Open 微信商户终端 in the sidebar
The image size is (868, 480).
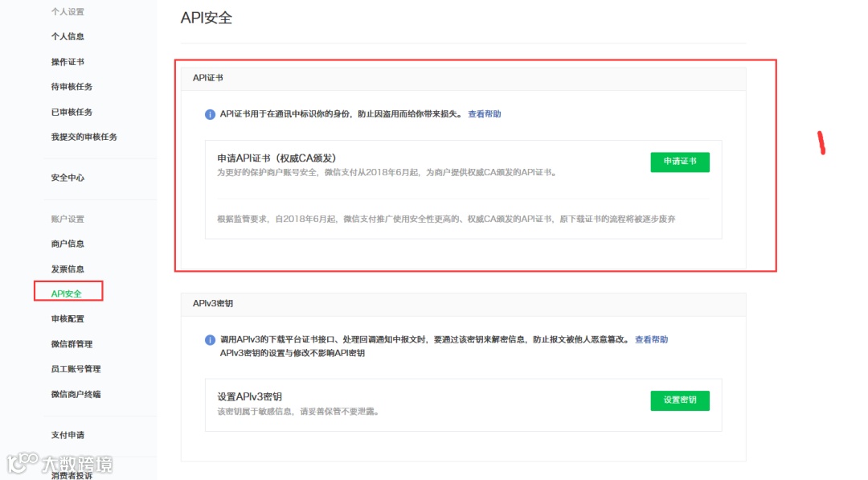[x=76, y=394]
